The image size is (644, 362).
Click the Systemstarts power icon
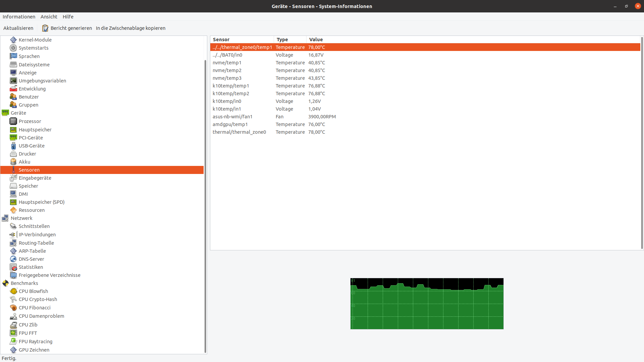[13, 48]
